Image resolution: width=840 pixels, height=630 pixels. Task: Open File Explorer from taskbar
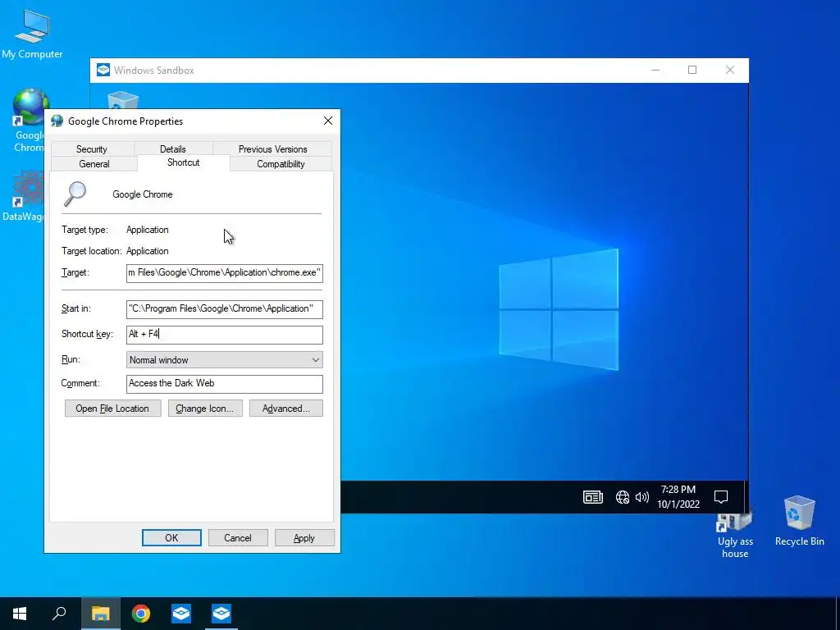(100, 614)
